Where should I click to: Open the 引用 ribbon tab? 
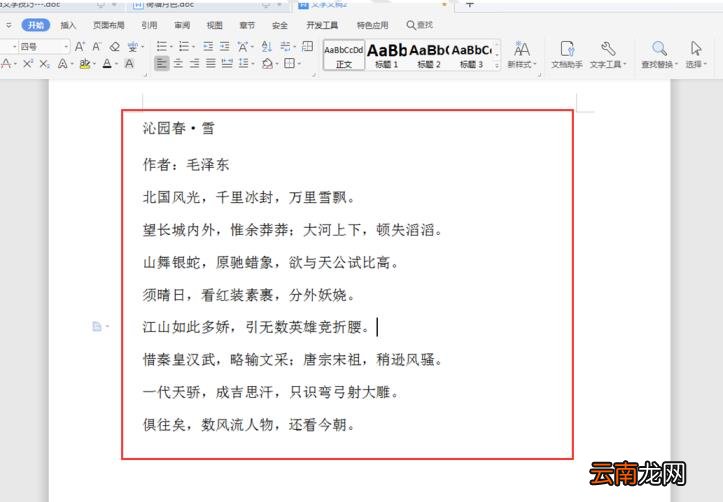(x=149, y=25)
